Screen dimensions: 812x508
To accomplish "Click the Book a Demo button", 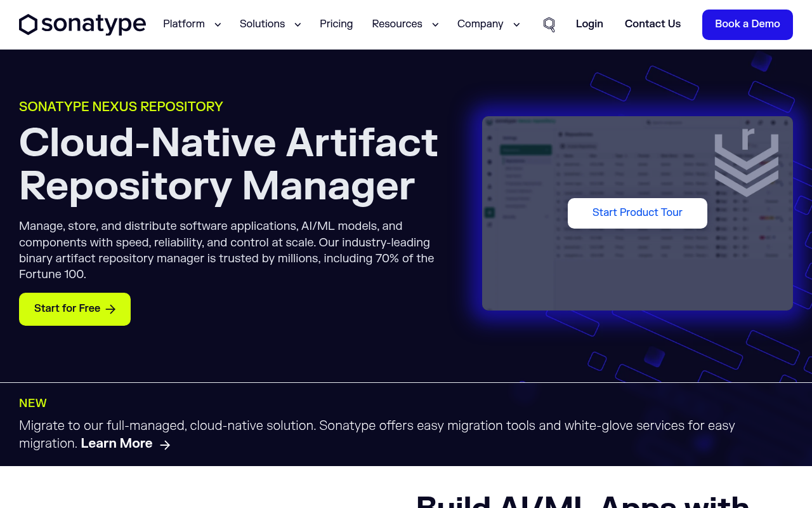I will tap(747, 25).
